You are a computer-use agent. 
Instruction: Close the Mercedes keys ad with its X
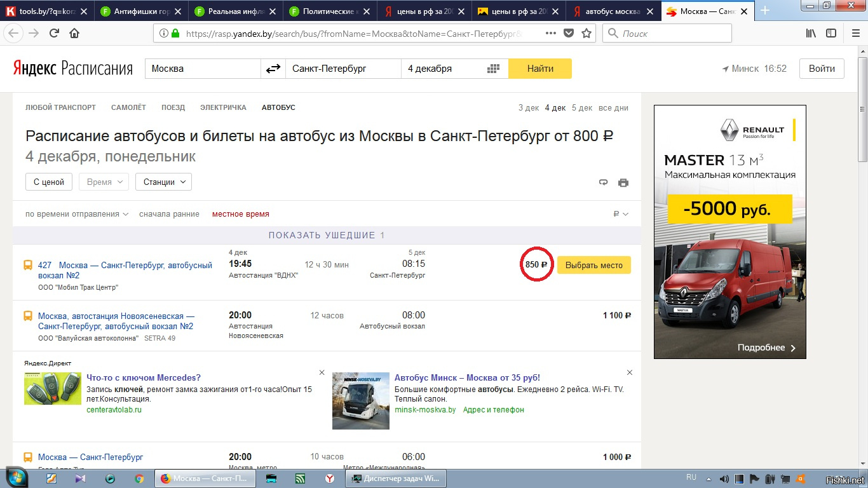click(x=322, y=372)
